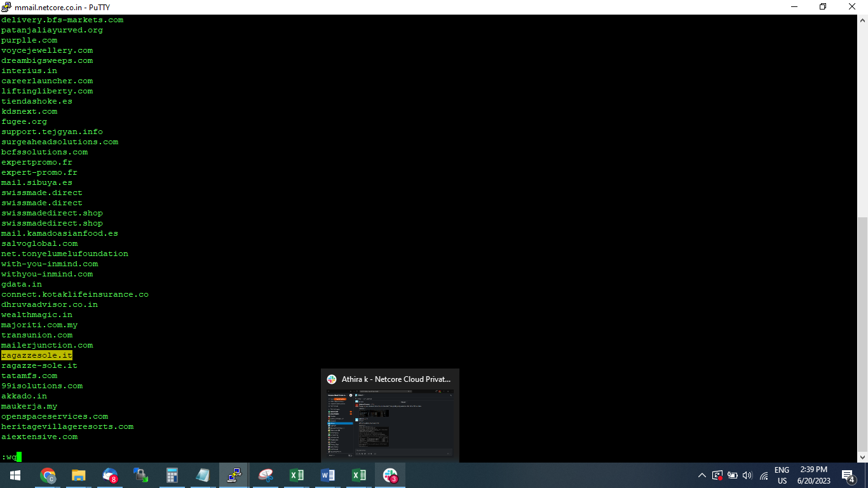This screenshot has height=488, width=868.
Task: Click the terminal scrollbar up arrow
Action: point(862,20)
